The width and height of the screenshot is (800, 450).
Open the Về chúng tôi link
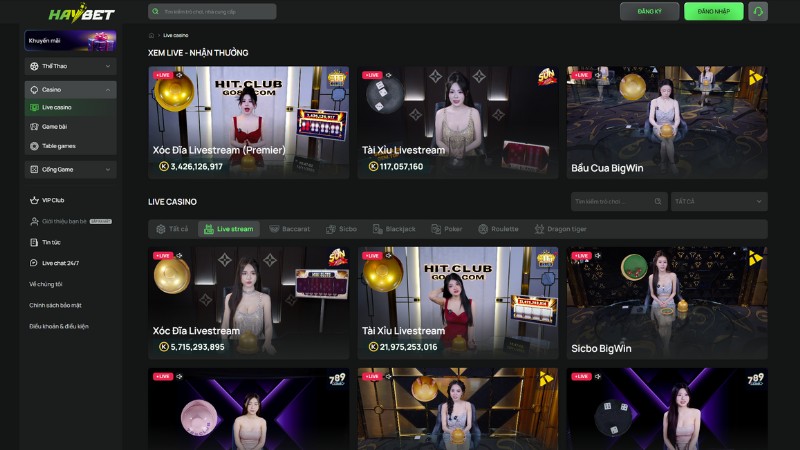45,284
